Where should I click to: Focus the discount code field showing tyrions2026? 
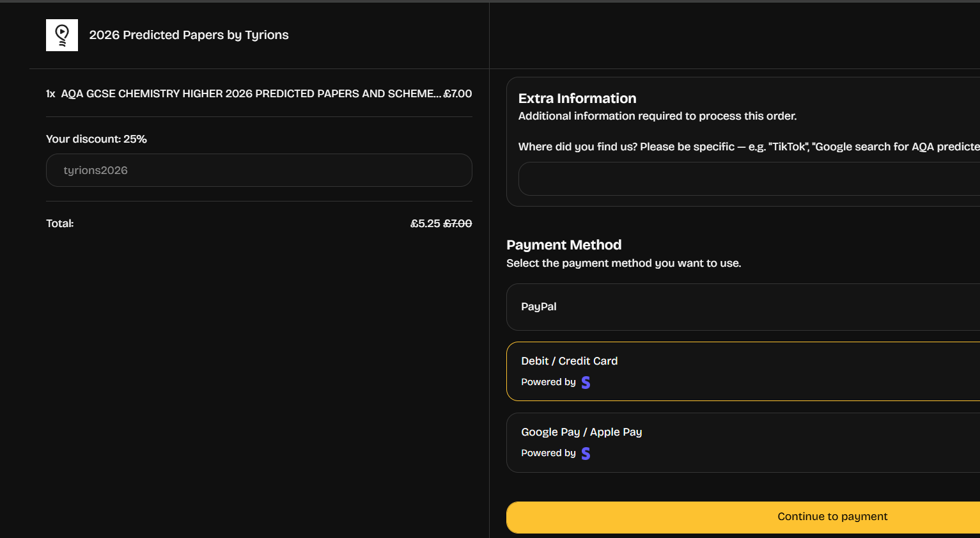[x=259, y=170]
